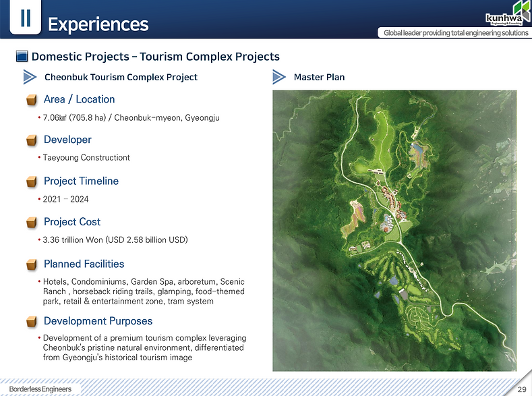Click the cube bullet next to Area / Location
The image size is (532, 396).
pyautogui.click(x=32, y=100)
